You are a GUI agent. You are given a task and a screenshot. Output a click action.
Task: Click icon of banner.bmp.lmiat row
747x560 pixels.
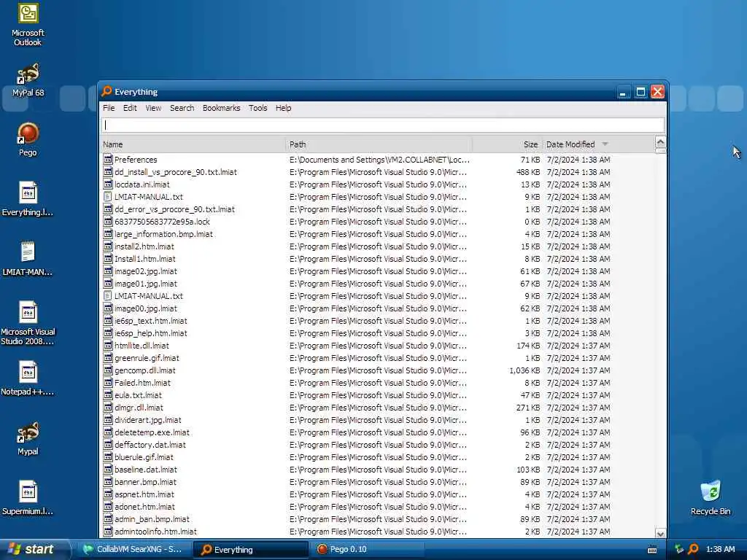[x=108, y=481]
